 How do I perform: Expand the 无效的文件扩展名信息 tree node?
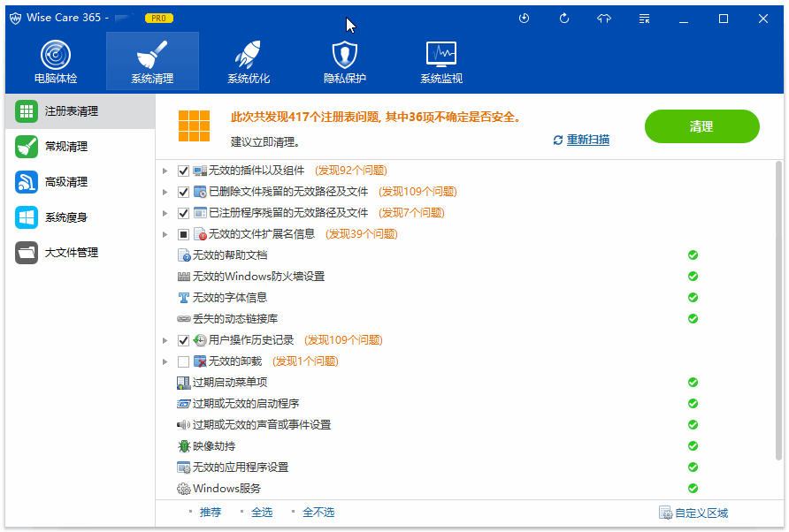click(165, 234)
